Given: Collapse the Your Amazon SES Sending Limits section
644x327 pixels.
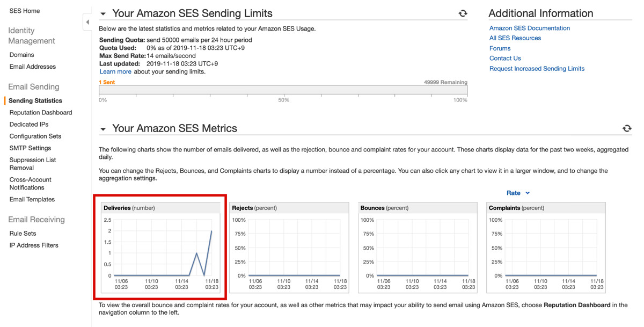Looking at the screenshot, I should pos(103,13).
